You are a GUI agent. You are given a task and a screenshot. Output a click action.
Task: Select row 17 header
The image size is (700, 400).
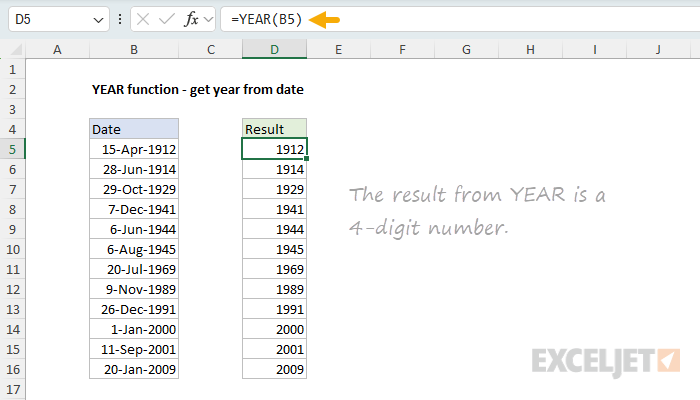[x=12, y=389]
